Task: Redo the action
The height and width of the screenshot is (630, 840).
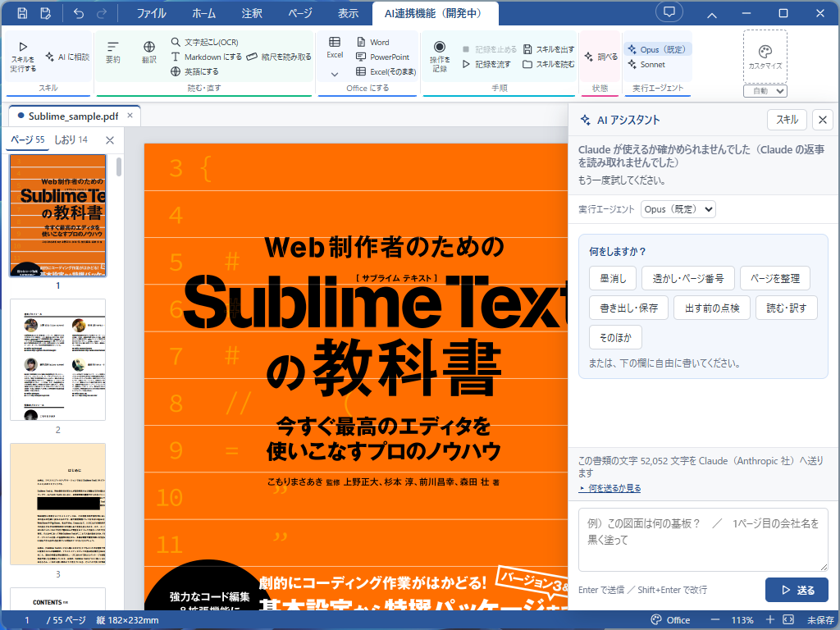Action: [101, 13]
